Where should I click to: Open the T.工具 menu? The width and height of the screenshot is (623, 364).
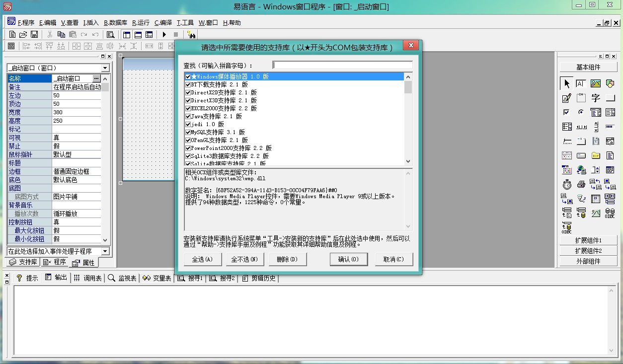point(185,22)
